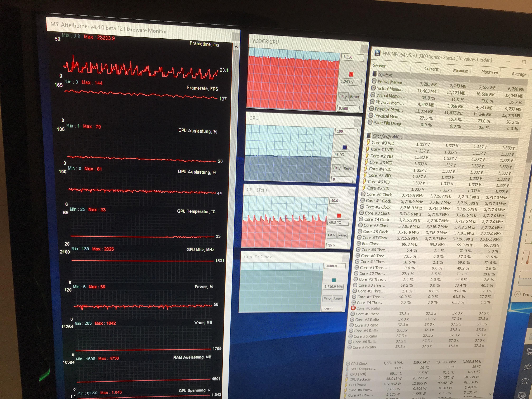Click the Afterburner monitor scroll-up arrow
The height and width of the screenshot is (399, 532).
coord(236,47)
